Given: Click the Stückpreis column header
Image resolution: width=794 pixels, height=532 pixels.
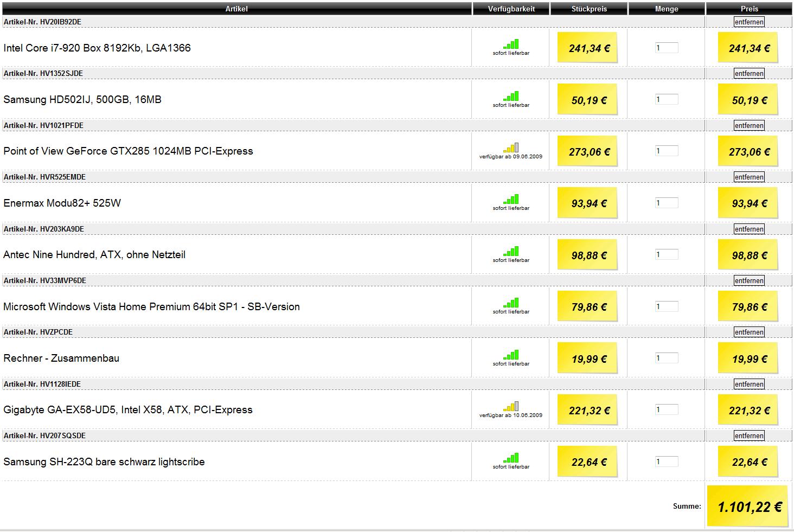Looking at the screenshot, I should point(589,9).
